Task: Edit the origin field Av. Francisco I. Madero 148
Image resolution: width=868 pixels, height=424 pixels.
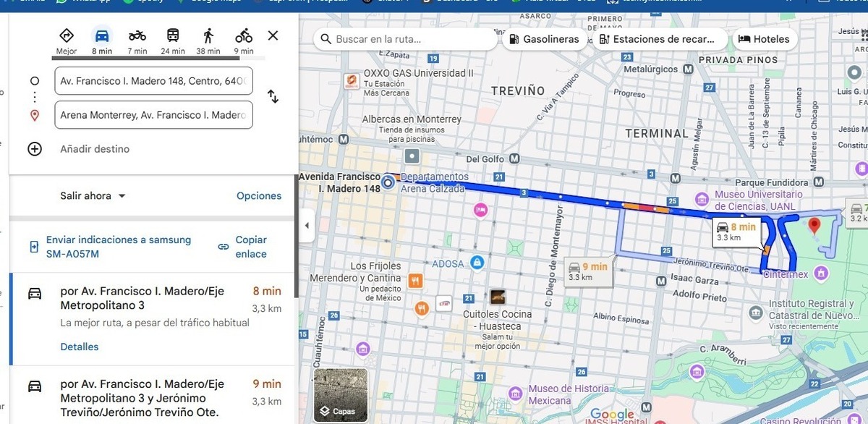Action: coord(153,81)
